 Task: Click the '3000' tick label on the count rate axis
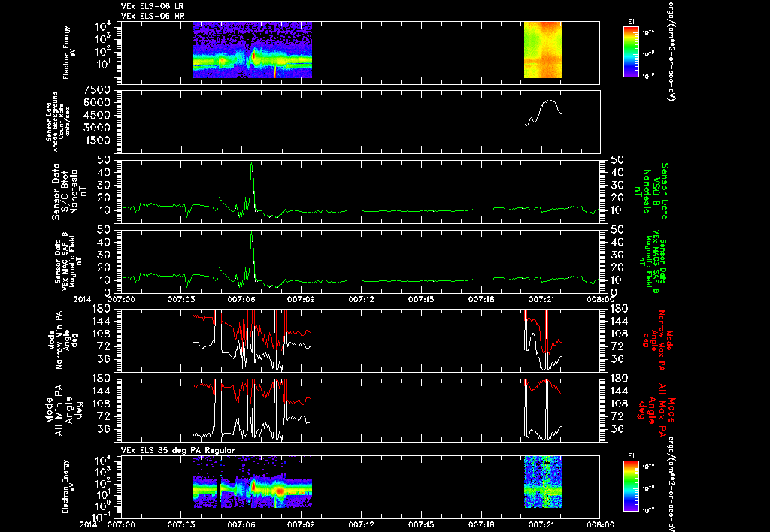pos(97,128)
